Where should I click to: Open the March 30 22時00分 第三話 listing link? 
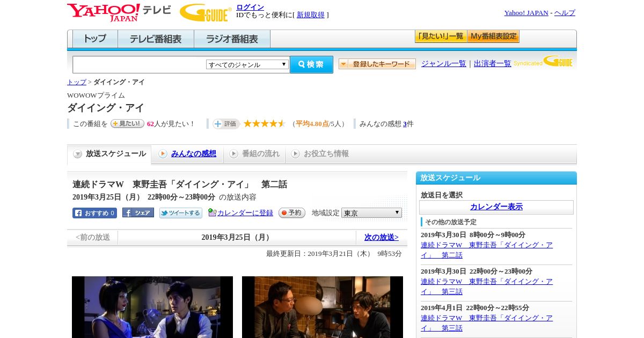click(487, 286)
